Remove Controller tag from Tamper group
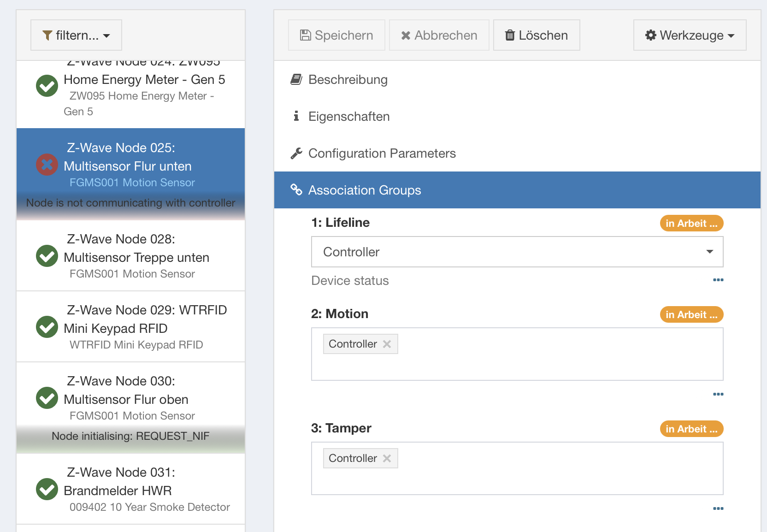 pos(387,458)
